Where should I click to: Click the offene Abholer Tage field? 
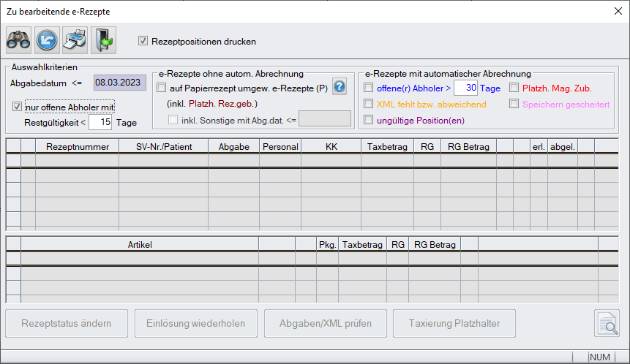465,88
